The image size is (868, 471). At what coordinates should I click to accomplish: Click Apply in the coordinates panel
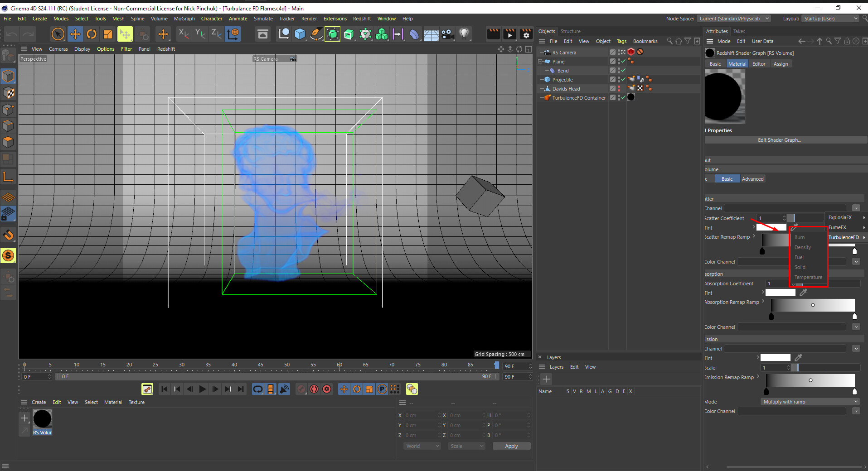click(511, 446)
